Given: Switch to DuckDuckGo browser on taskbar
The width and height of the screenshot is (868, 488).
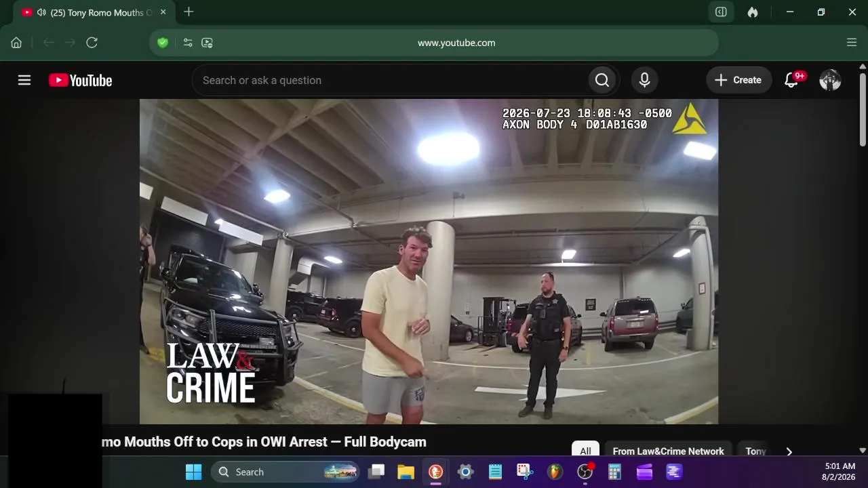Looking at the screenshot, I should (x=436, y=472).
